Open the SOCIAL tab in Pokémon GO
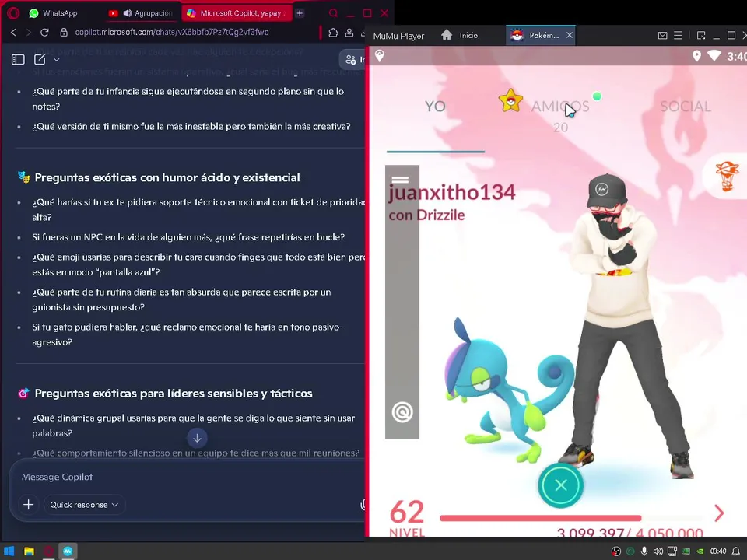Viewport: 747px width, 560px height. [685, 107]
